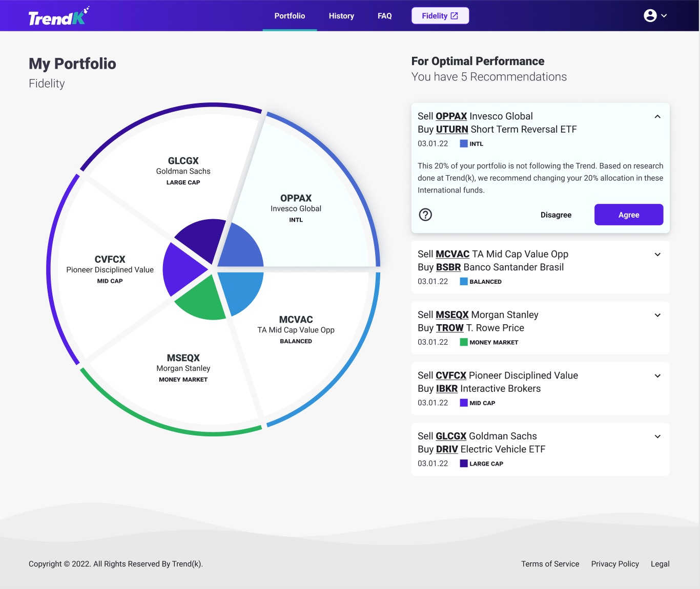Screen dimensions: 700x589
Task: Expand the CVFCX recommendation card
Action: tap(657, 376)
